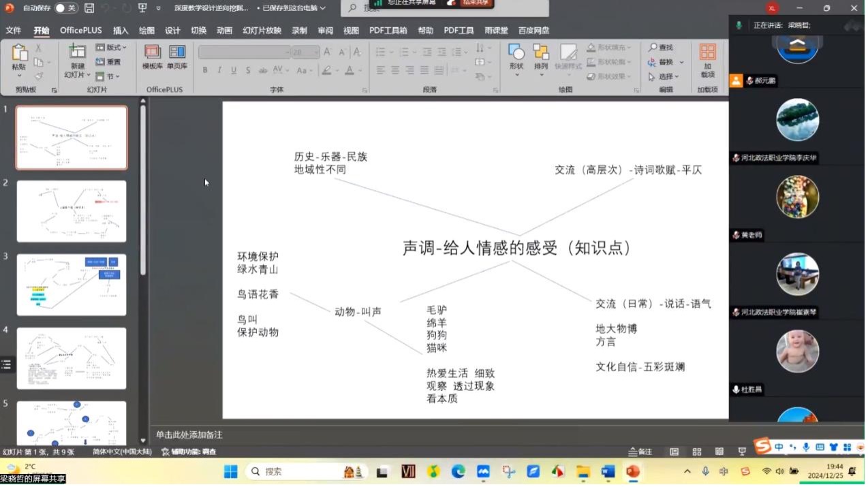The image size is (868, 487).
Task: Click the 结束共享 end sharing button
Action: pos(469,3)
